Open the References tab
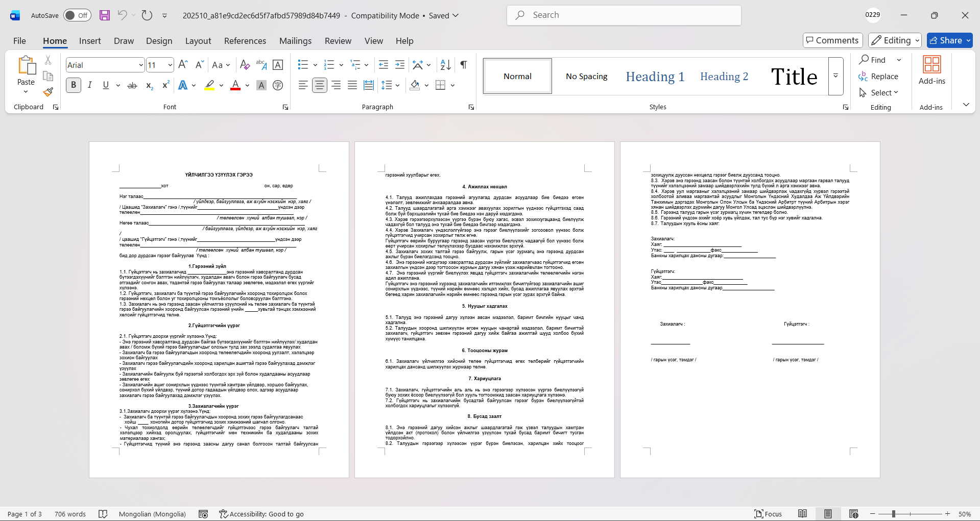The width and height of the screenshot is (980, 521). pos(245,41)
